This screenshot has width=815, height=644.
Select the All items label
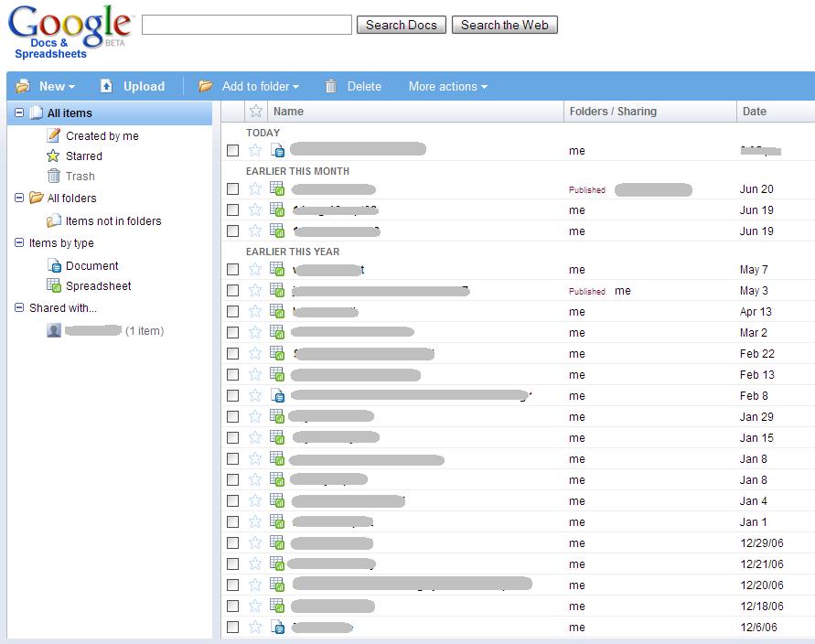(x=70, y=113)
